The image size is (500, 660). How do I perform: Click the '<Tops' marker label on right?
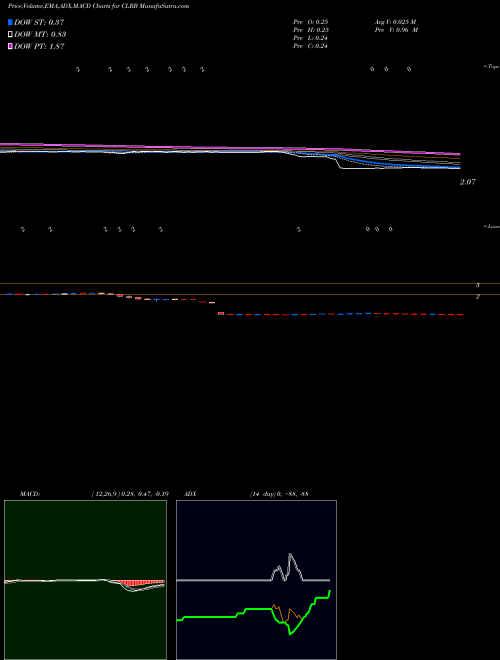492,67
